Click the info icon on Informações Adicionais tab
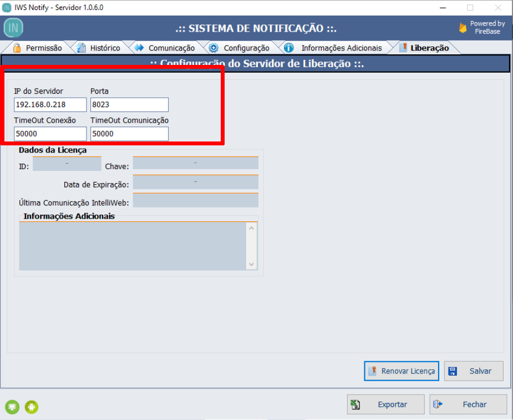 point(289,48)
